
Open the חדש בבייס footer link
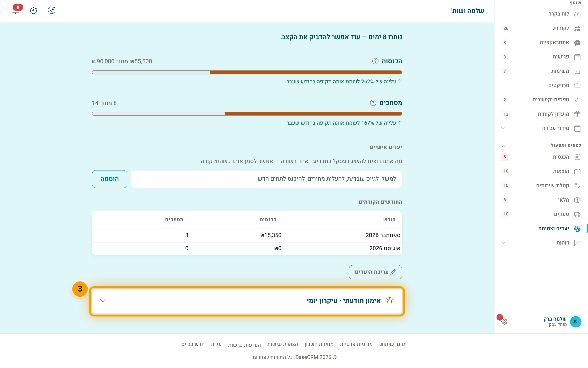[x=193, y=344]
